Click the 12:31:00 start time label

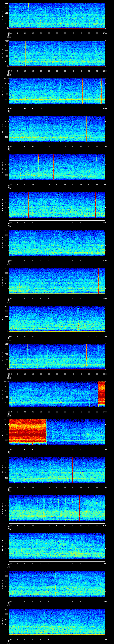tap(9, 601)
